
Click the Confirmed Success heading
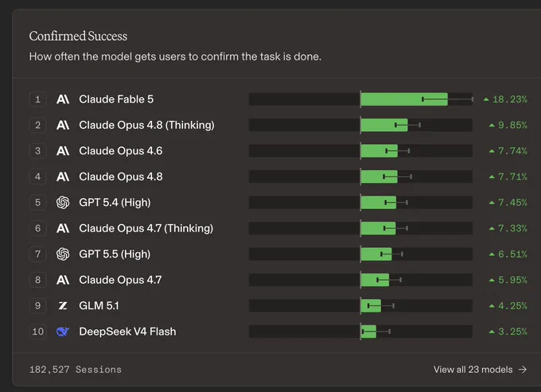pos(78,37)
